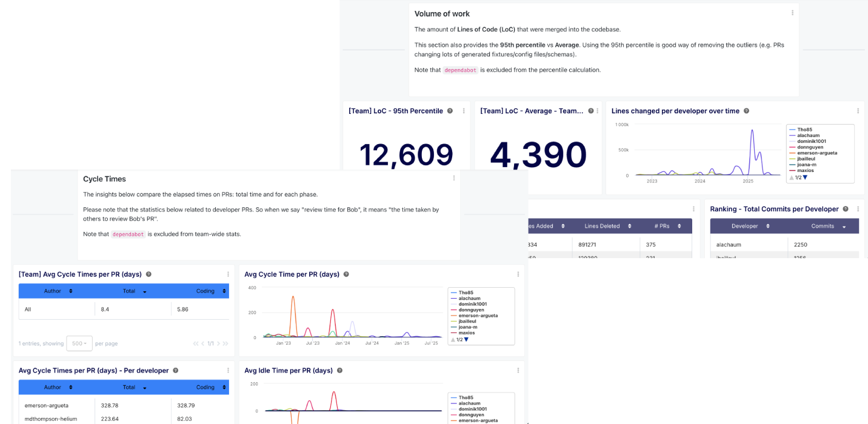Open the Cycle Times panel kebab menu
868x424 pixels.
(454, 178)
